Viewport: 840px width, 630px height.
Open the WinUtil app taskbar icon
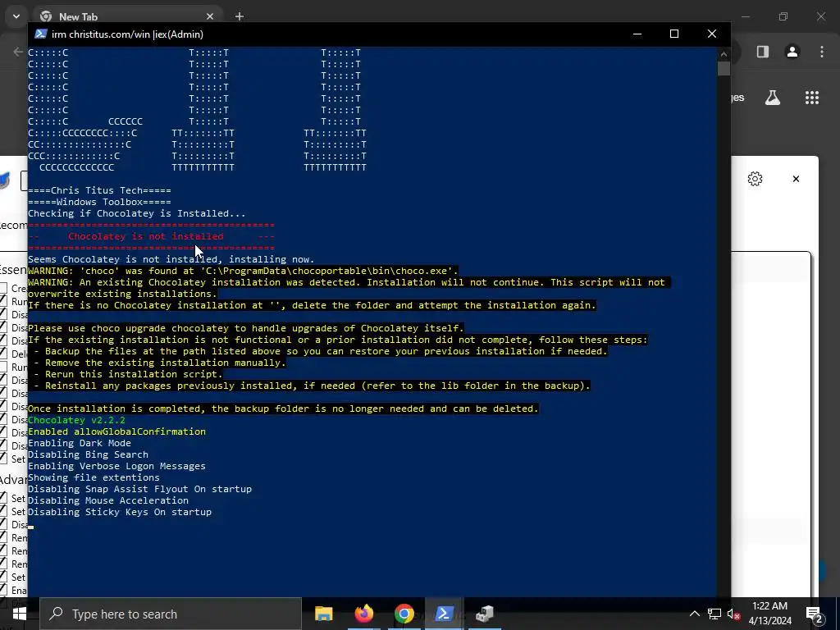[x=485, y=614]
